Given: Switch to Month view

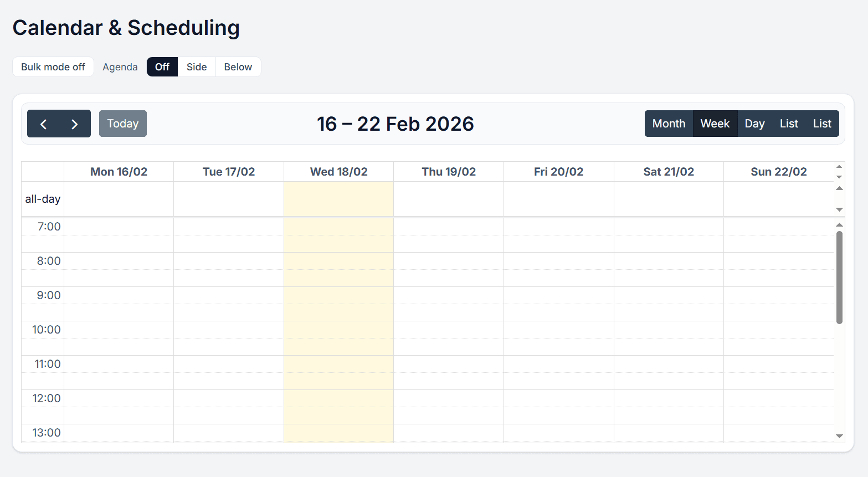Looking at the screenshot, I should (x=669, y=124).
